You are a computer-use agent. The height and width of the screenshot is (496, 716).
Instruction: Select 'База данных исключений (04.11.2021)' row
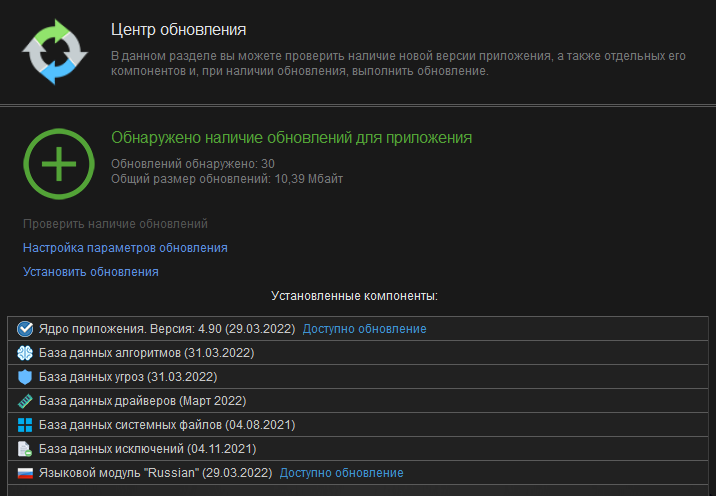point(358,449)
